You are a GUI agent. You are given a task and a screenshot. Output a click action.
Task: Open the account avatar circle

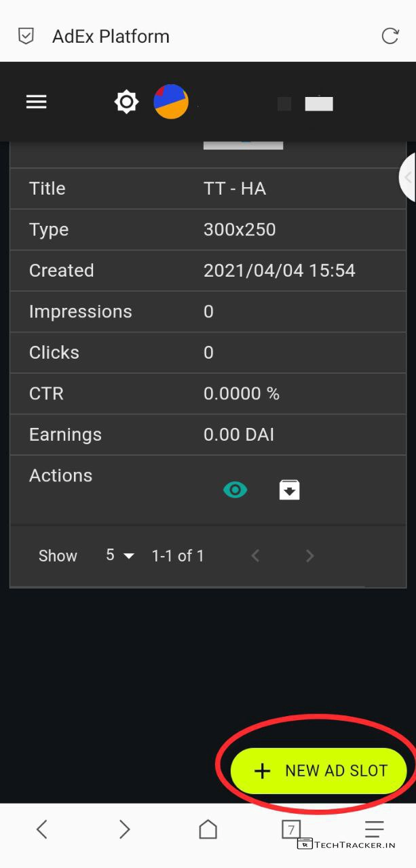coord(171,102)
